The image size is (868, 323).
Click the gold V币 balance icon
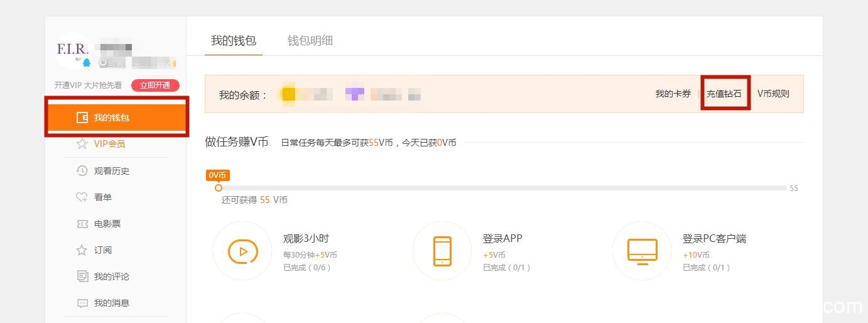(x=288, y=94)
